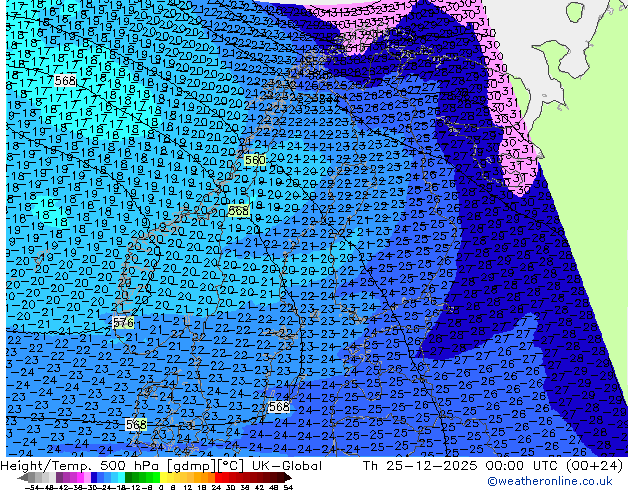Image resolution: width=634 pixels, height=490 pixels.
Task: Click the 'UK-Global' model name
Action: pos(287,466)
